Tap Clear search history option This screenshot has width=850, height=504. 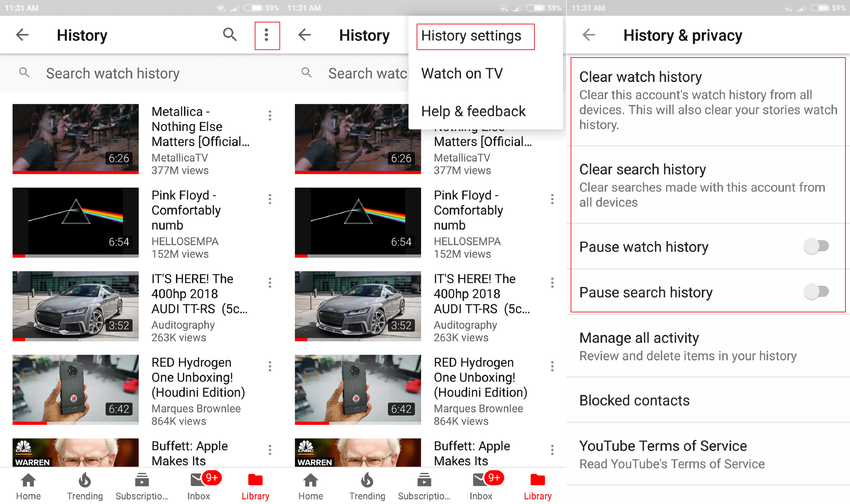pyautogui.click(x=708, y=185)
